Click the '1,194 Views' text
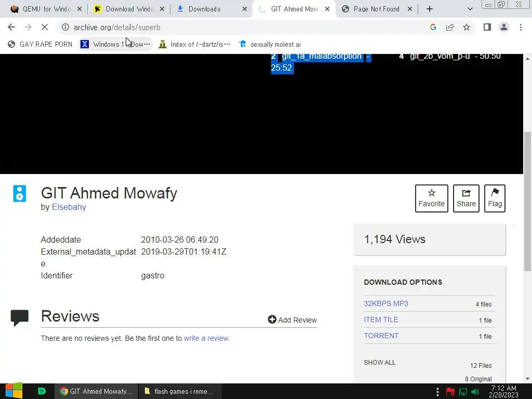 click(x=395, y=239)
